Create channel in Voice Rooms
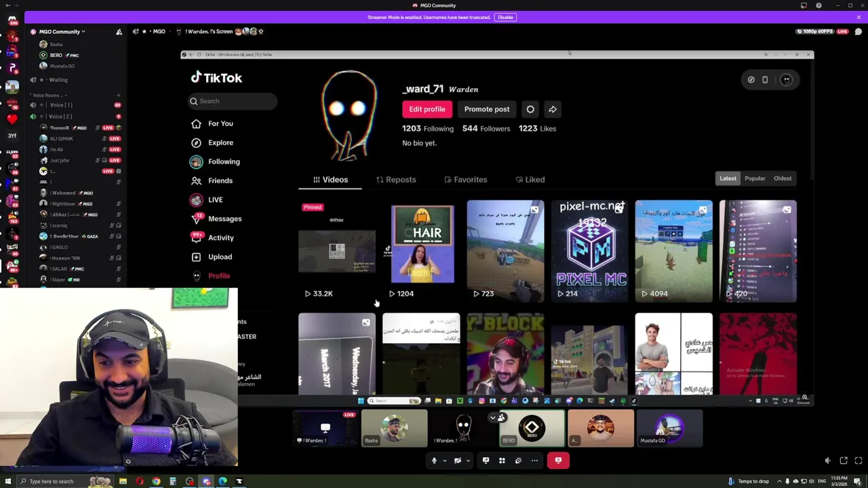 click(119, 95)
